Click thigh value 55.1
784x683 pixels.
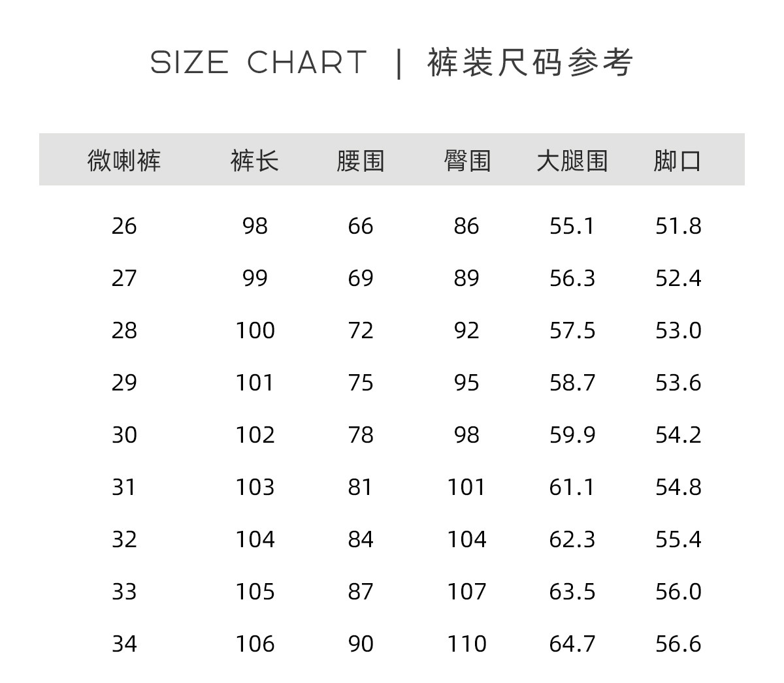click(x=572, y=226)
